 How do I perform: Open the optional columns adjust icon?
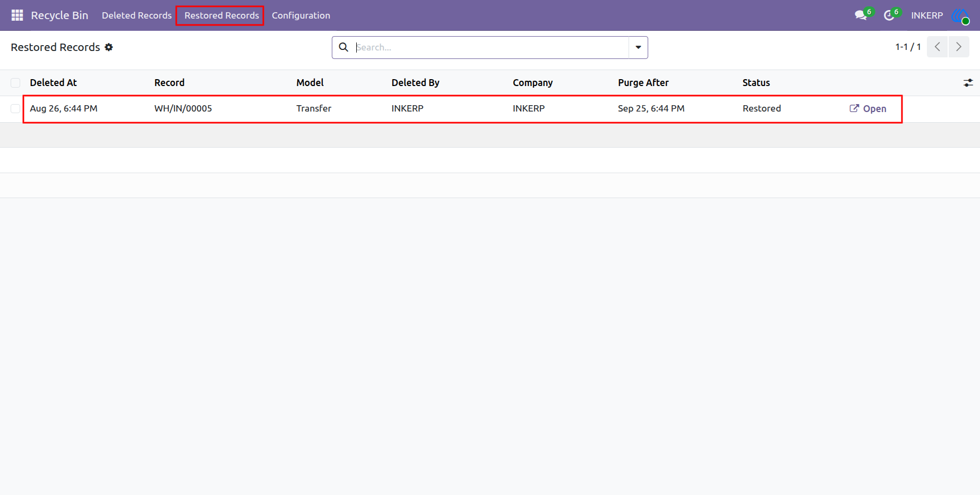pos(968,83)
